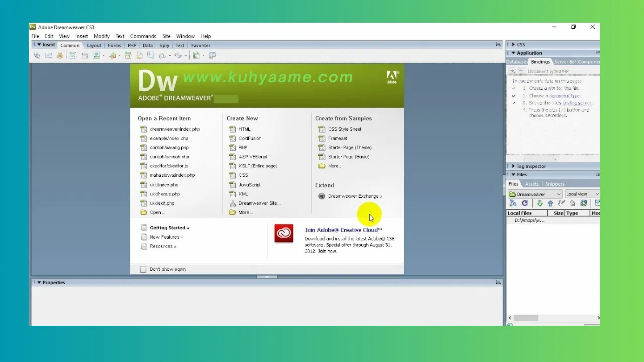644x362 pixels.
Task: Click the Check In files lock icon
Action: [x=572, y=203]
